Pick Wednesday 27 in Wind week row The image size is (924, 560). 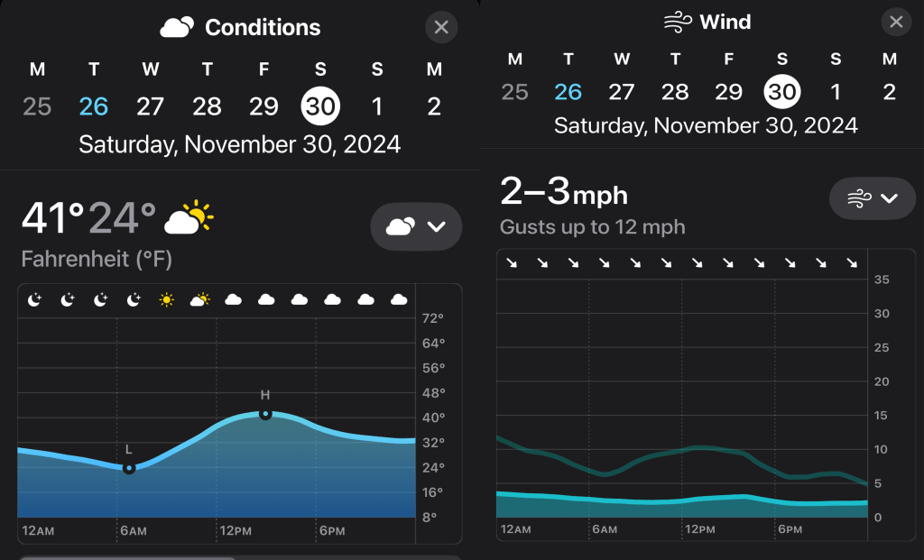point(622,92)
